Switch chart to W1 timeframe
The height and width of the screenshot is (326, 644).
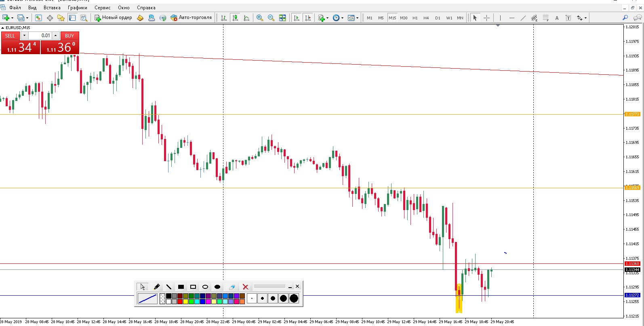449,18
